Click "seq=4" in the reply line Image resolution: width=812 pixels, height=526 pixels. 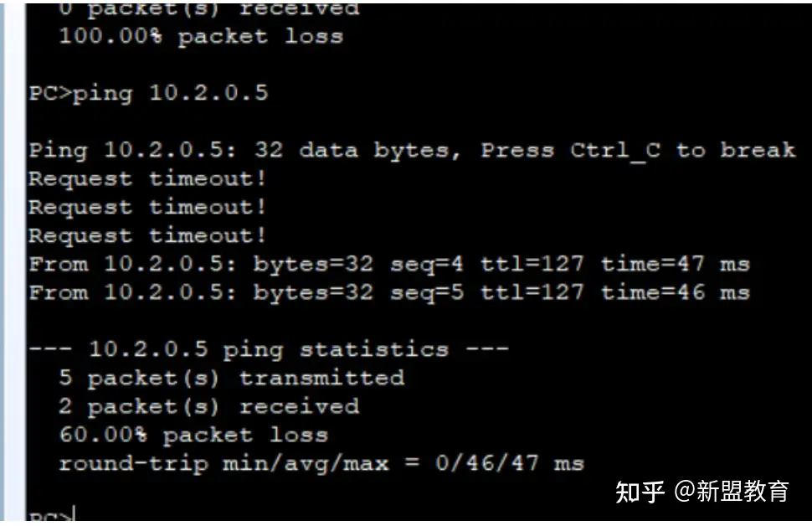click(426, 265)
